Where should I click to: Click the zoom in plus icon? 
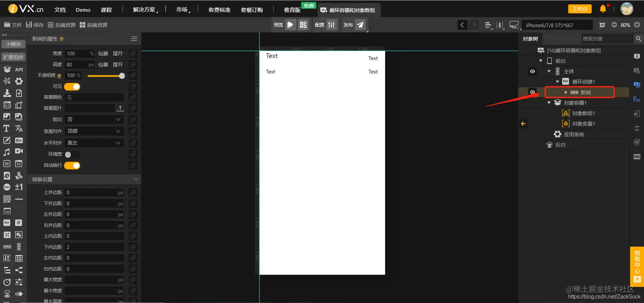[637, 25]
